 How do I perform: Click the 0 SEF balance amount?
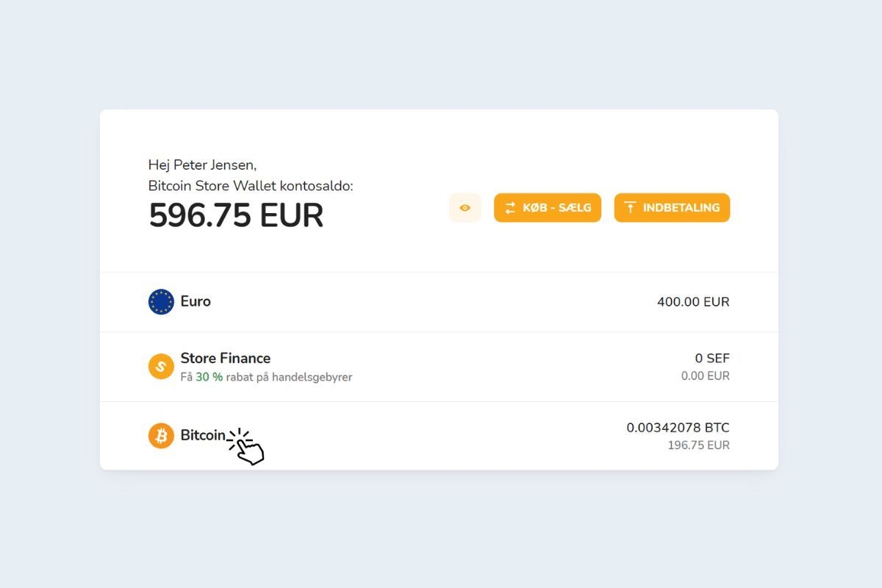(x=712, y=358)
